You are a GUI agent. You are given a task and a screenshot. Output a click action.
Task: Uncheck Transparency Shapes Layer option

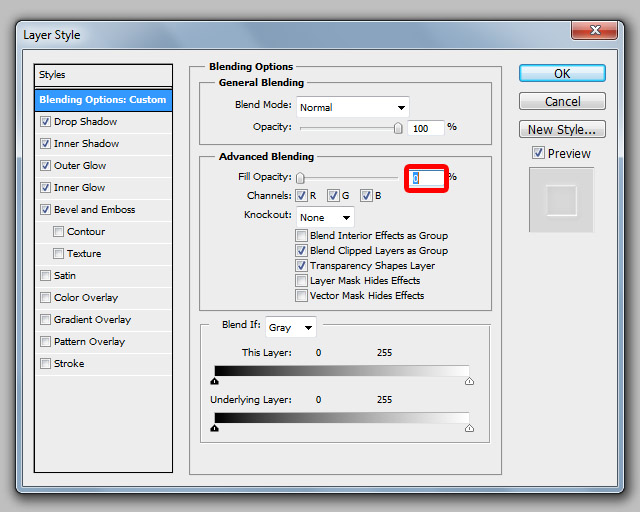pos(301,266)
